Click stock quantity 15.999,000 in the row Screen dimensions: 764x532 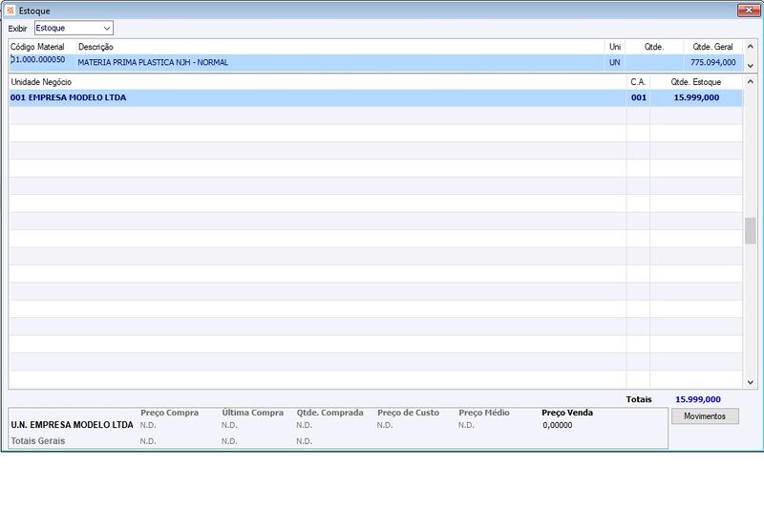696,97
